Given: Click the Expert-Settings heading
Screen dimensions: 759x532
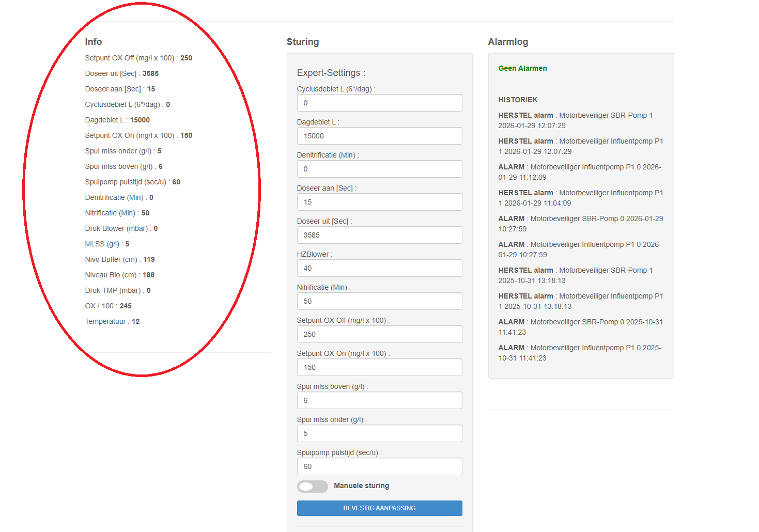Looking at the screenshot, I should tap(331, 73).
